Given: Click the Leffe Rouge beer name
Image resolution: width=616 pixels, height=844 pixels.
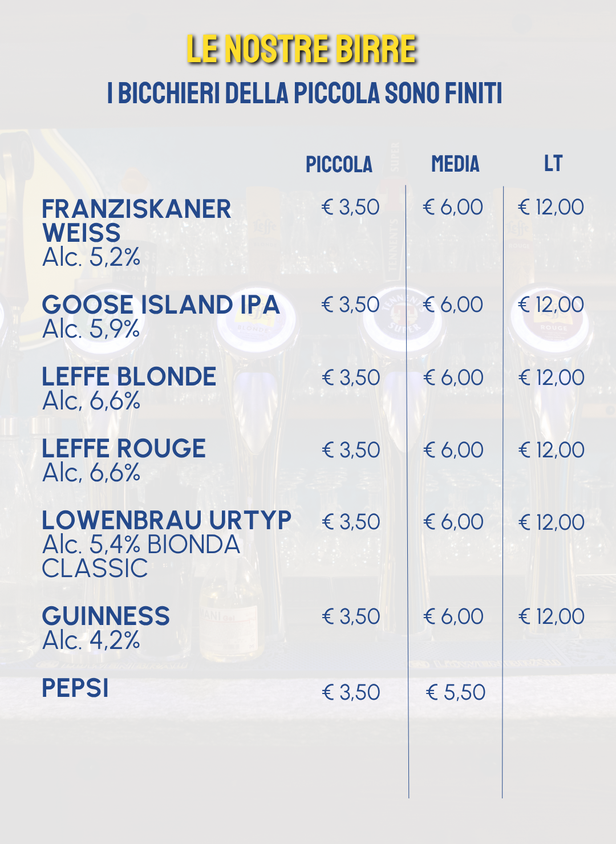Looking at the screenshot, I should point(124,448).
